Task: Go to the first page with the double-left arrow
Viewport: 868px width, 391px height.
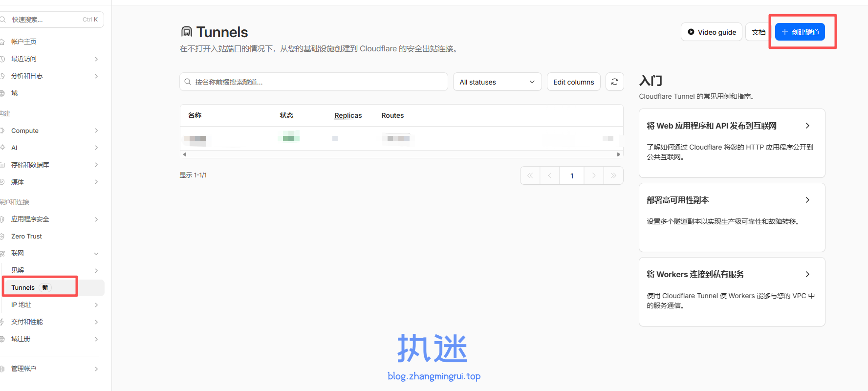Action: tap(530, 175)
